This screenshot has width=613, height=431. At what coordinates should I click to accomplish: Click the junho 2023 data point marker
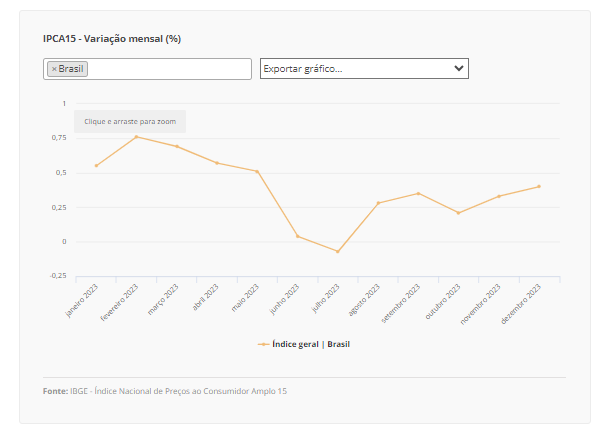pyautogui.click(x=298, y=236)
